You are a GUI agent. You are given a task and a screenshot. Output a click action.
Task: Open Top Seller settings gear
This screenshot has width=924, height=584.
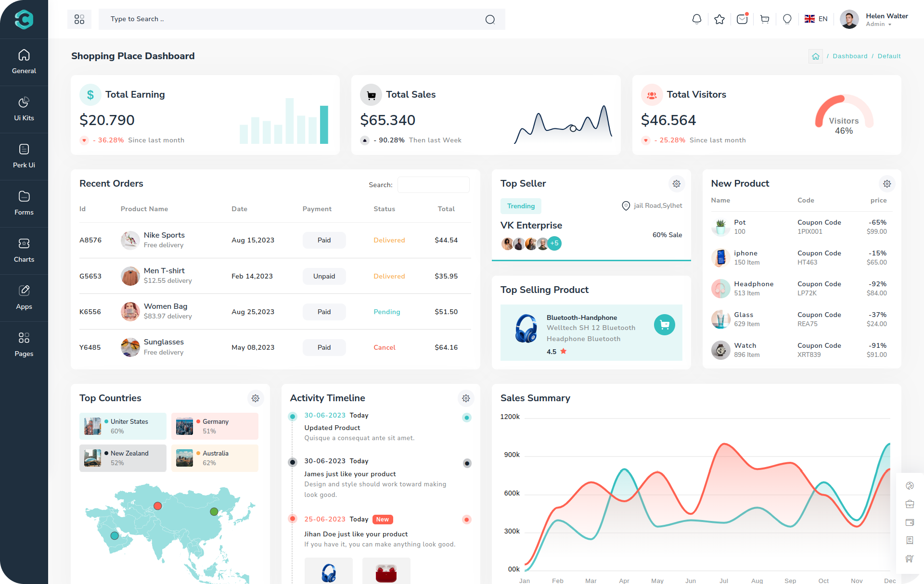(x=676, y=184)
